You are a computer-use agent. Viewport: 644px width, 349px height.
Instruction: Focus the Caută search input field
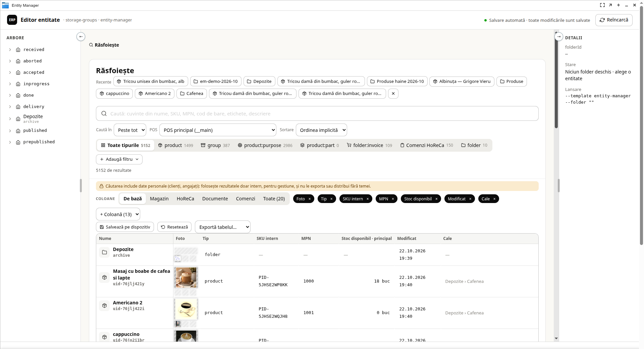317,113
